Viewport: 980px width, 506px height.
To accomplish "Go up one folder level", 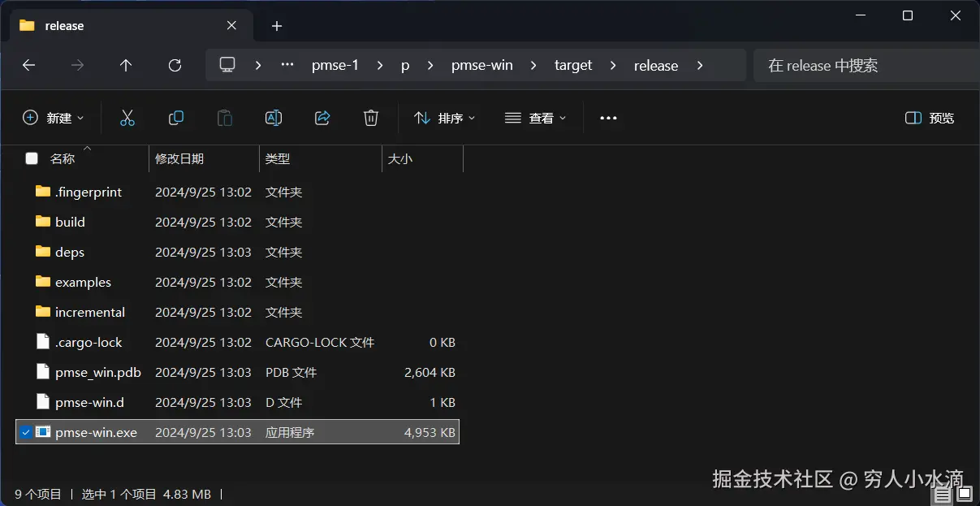I will 126,66.
